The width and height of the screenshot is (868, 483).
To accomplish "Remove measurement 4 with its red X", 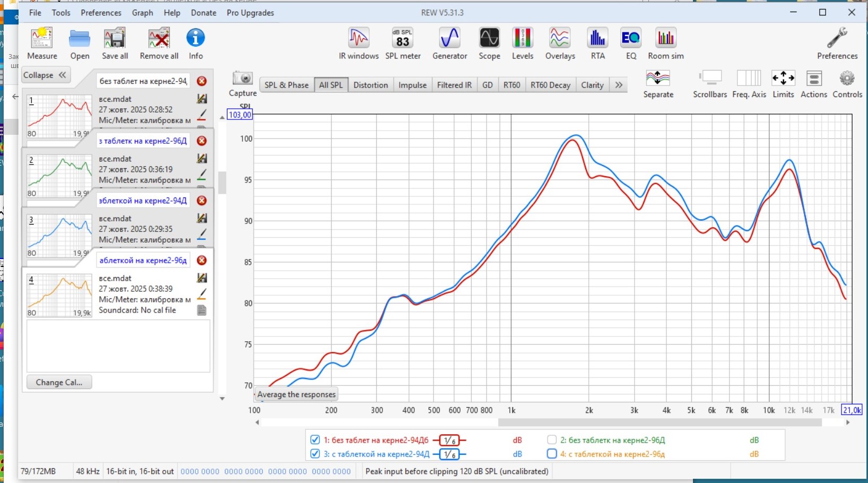I will tap(202, 261).
